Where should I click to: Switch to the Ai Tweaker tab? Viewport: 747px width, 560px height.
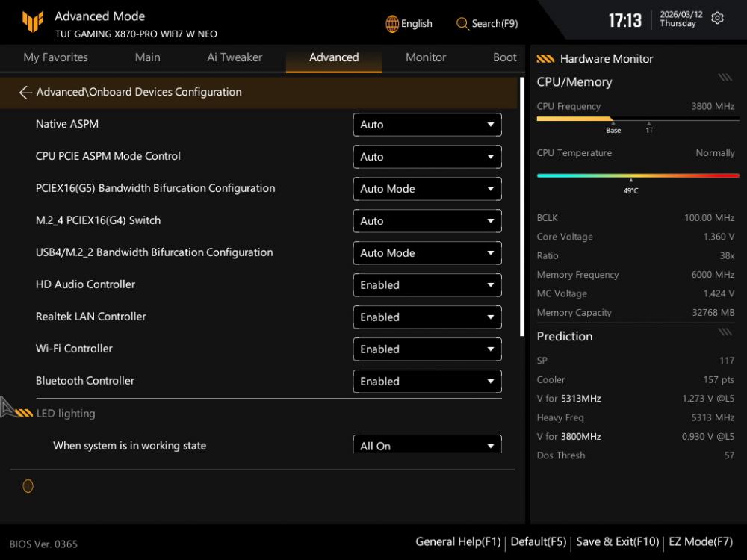point(235,57)
